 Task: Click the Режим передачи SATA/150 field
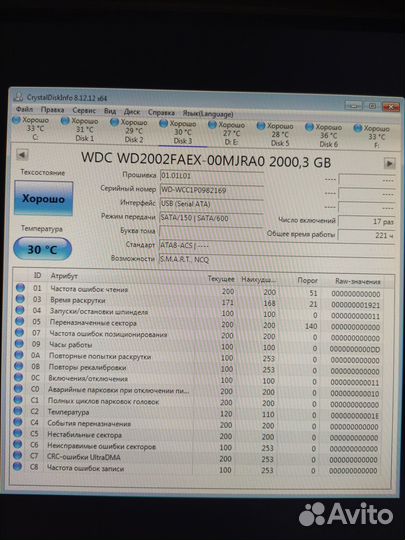pyautogui.click(x=211, y=218)
